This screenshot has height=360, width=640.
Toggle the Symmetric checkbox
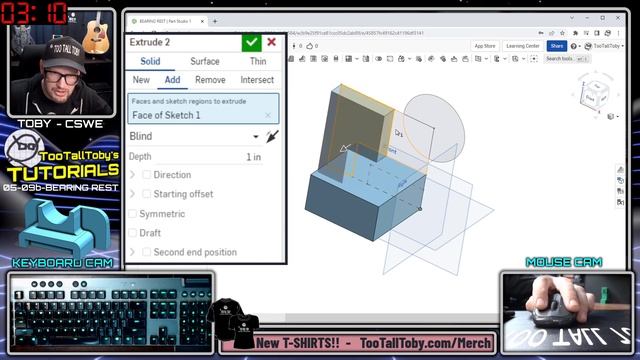[133, 213]
